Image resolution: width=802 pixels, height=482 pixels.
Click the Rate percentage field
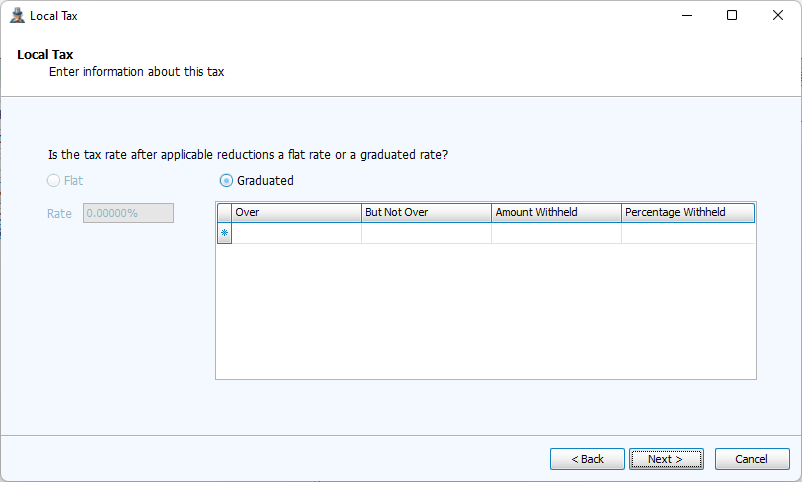[x=128, y=213]
